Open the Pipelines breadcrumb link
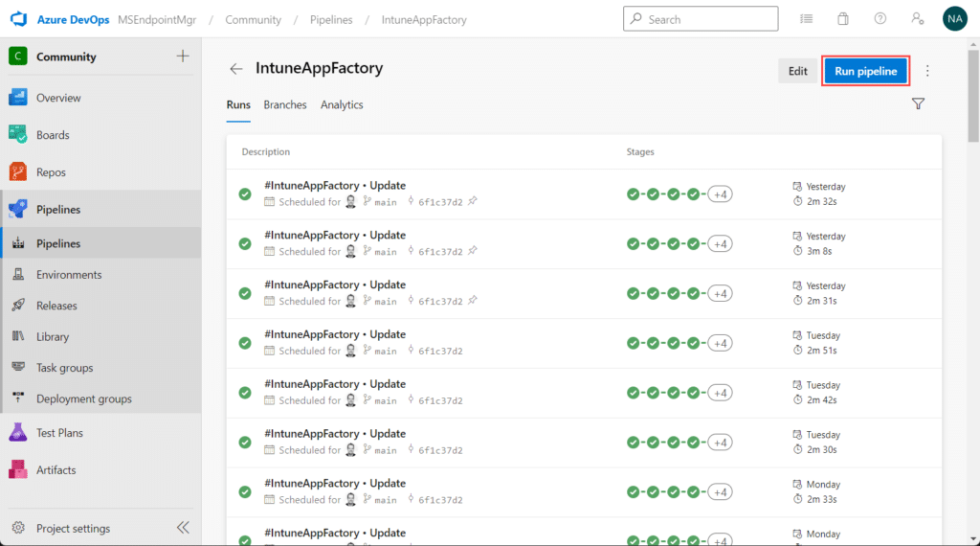 click(331, 19)
